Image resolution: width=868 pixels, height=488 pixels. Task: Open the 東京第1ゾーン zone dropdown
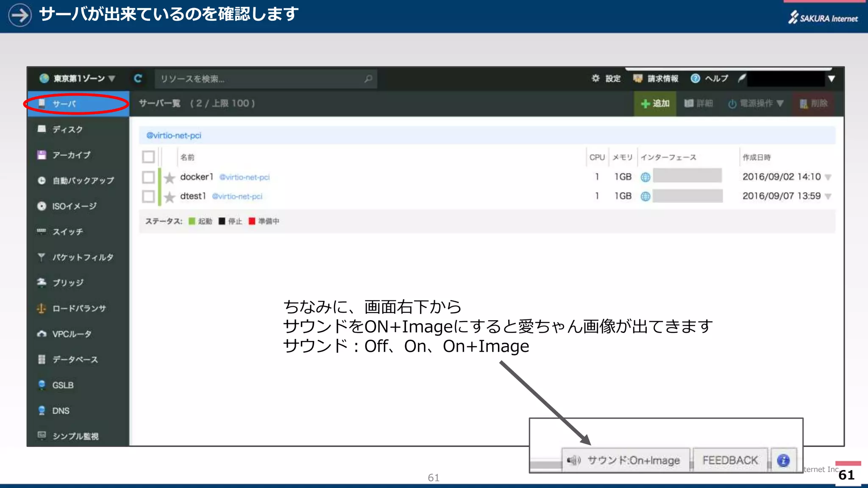[78, 78]
